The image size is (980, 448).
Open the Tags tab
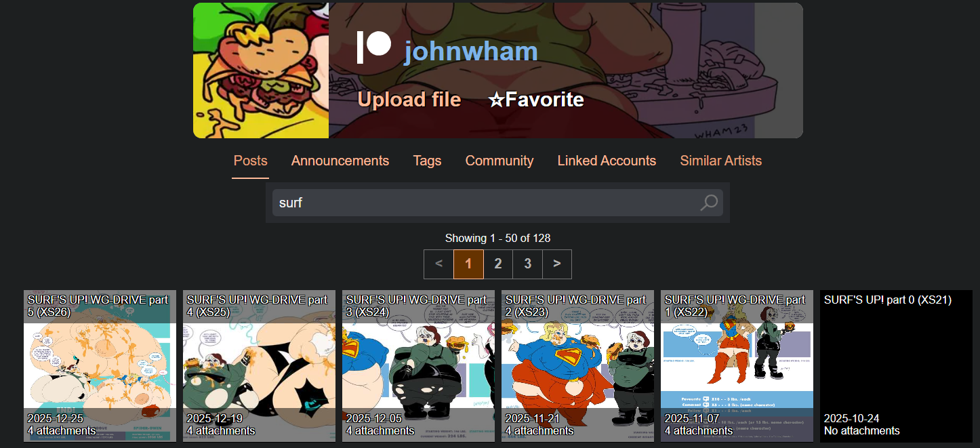427,161
